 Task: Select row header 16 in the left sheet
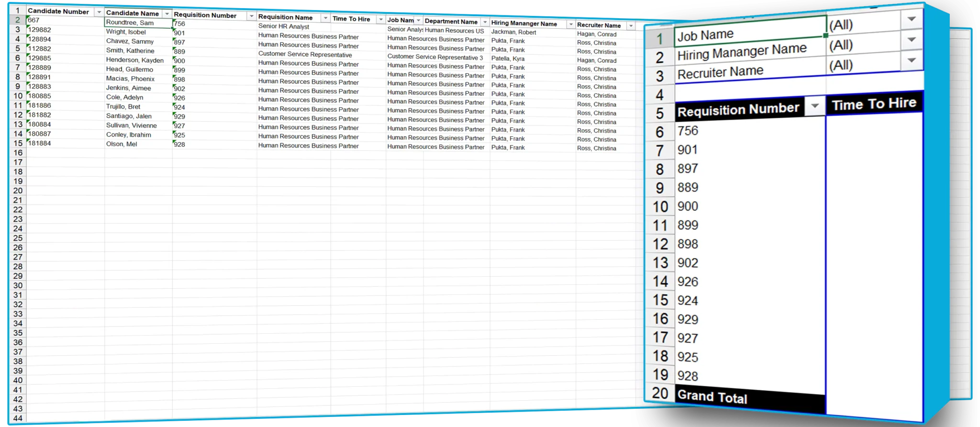tap(18, 153)
